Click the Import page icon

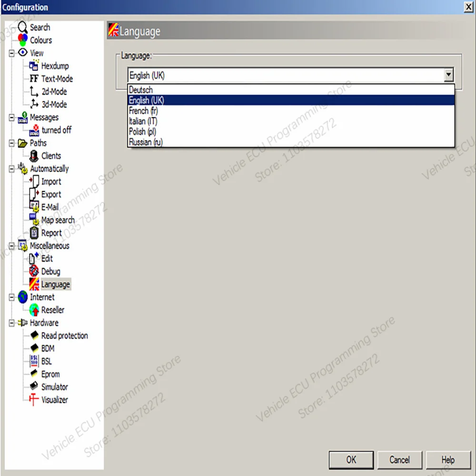34,181
